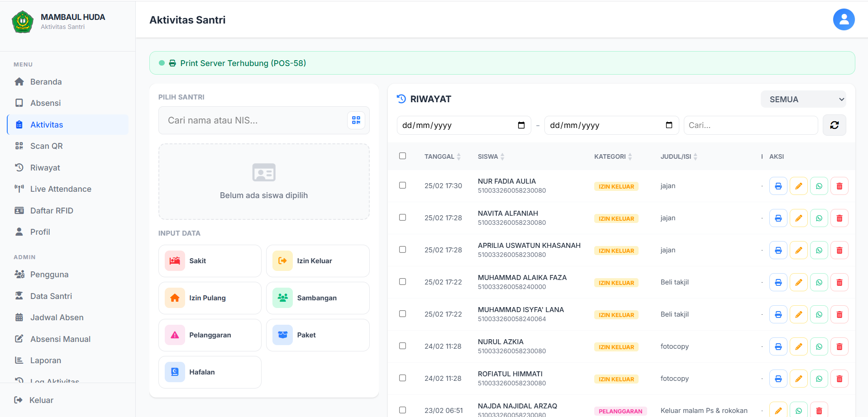This screenshot has width=868, height=417.
Task: Select MUHAMMAD ISYFA' LANA row checkbox
Action: [402, 314]
